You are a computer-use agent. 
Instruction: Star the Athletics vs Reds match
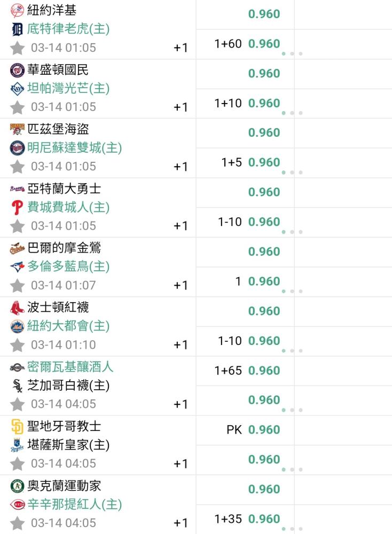pos(17,523)
